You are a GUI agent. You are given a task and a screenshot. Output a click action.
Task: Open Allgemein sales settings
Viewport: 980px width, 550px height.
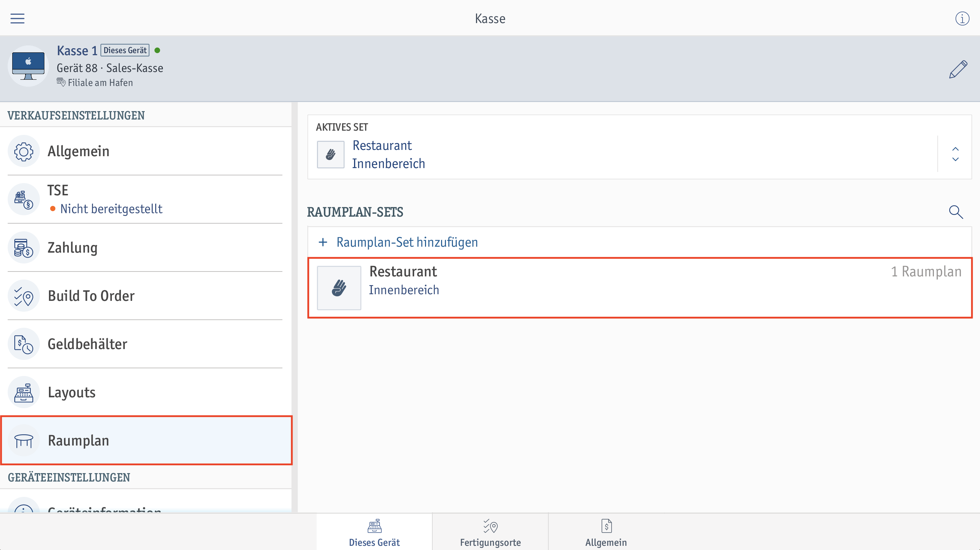point(145,151)
